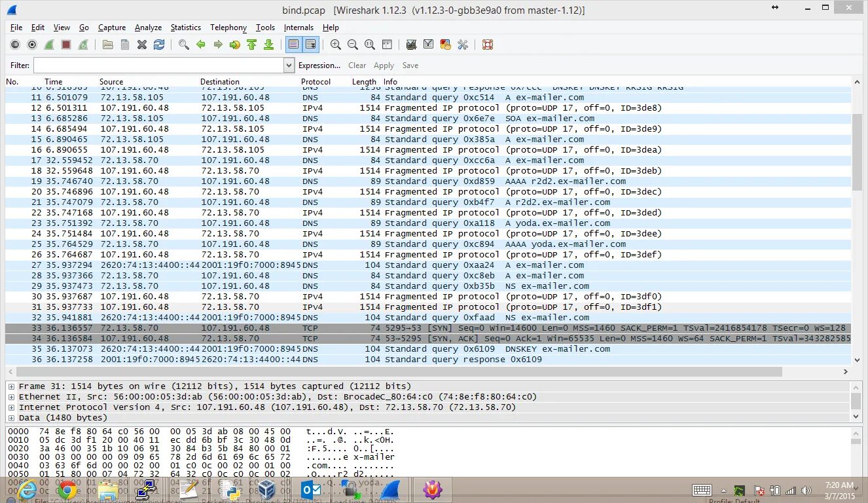The height and width of the screenshot is (503, 868).
Task: Go forward in packet history
Action: 218,45
